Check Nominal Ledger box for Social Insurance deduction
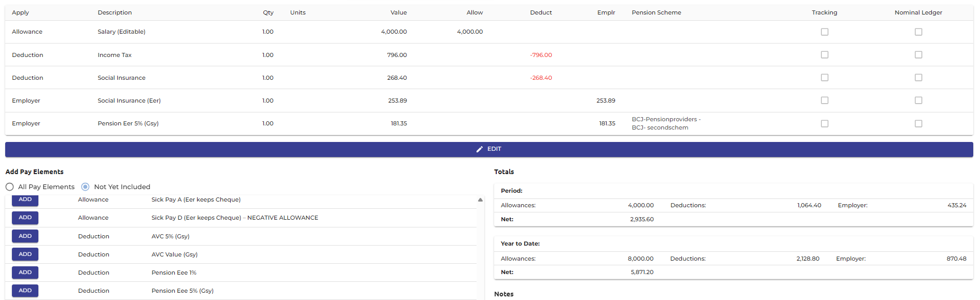Viewport: 980px width, 300px height. pos(918,78)
